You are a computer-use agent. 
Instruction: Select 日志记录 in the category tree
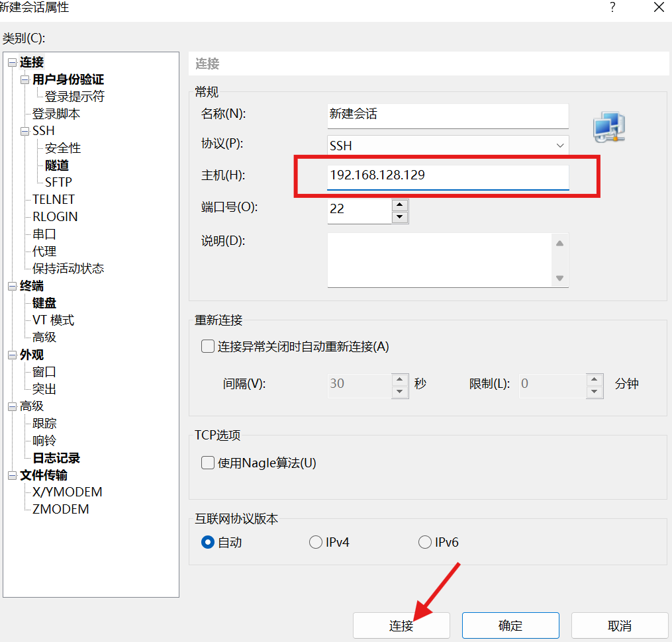click(56, 458)
